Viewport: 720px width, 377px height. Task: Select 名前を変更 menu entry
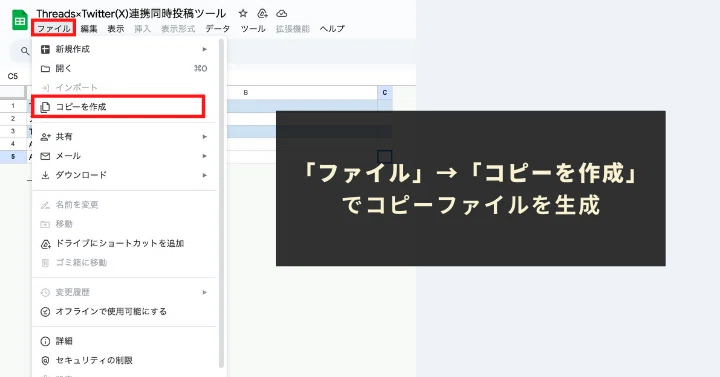pos(124,205)
